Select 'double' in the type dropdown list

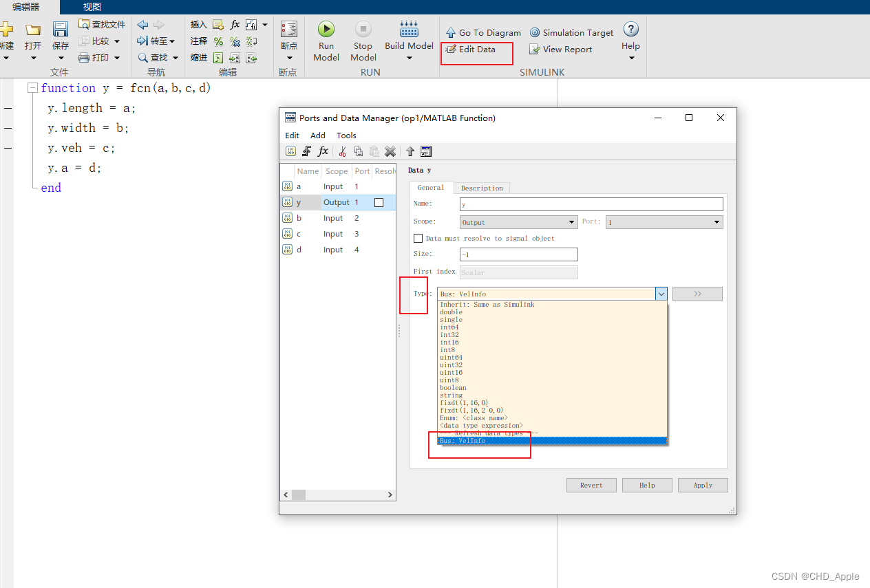tap(553, 312)
